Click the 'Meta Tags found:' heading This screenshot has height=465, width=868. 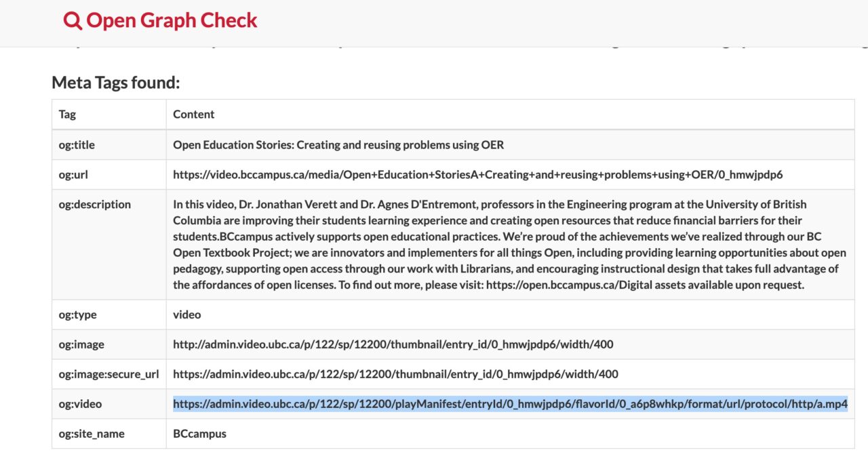pyautogui.click(x=116, y=83)
